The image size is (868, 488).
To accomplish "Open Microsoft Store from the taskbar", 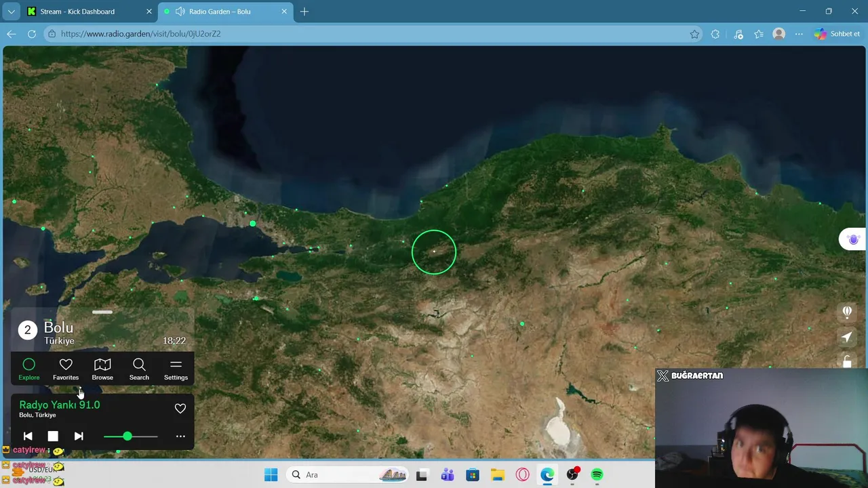I will click(x=473, y=474).
